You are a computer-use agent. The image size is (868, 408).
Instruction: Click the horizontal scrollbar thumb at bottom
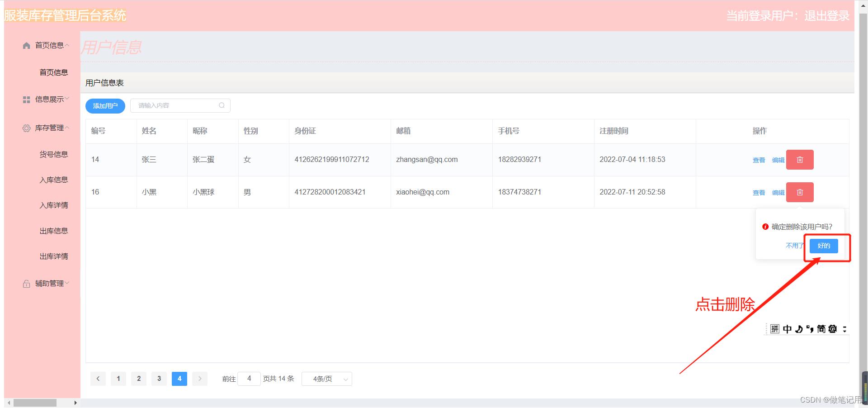35,403
